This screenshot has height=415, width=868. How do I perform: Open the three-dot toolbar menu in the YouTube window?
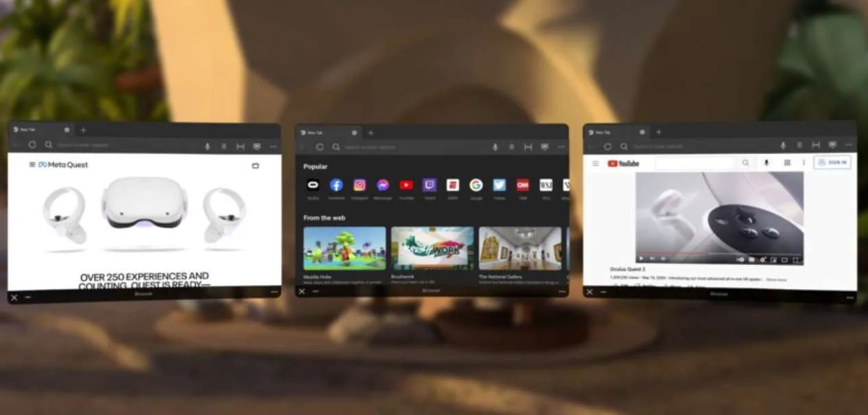pyautogui.click(x=849, y=145)
